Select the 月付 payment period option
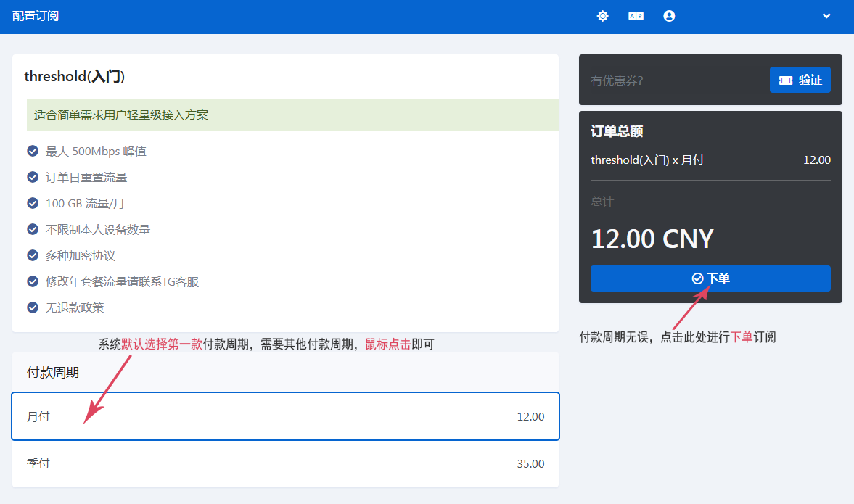Viewport: 854px width, 504px height. tap(285, 416)
